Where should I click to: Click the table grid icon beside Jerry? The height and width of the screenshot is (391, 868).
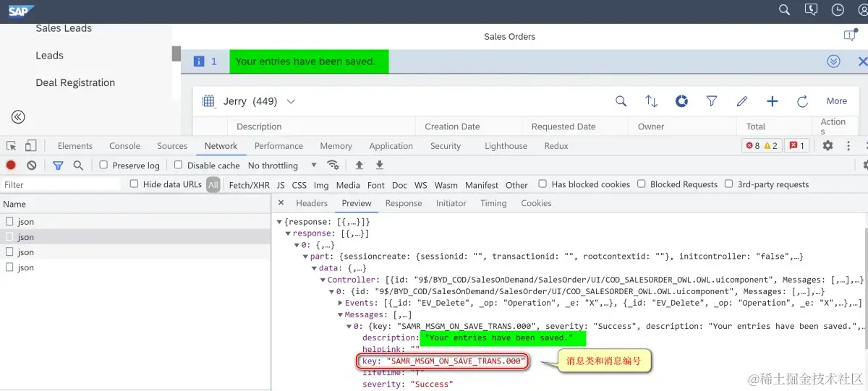tap(208, 101)
